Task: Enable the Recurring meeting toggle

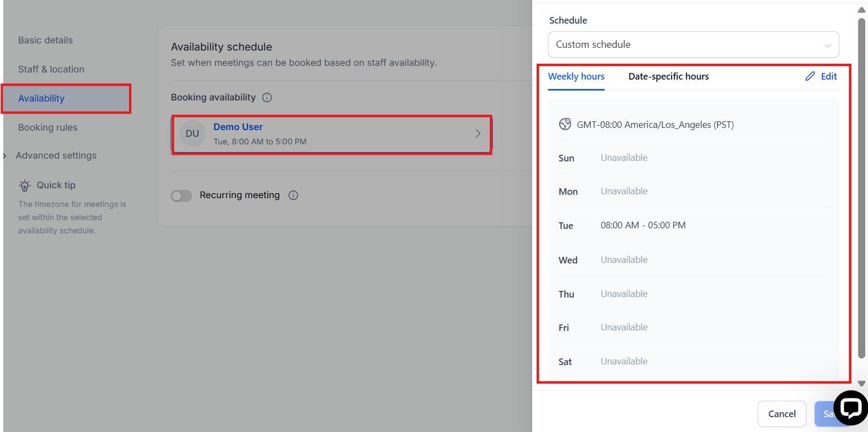Action: pos(182,196)
